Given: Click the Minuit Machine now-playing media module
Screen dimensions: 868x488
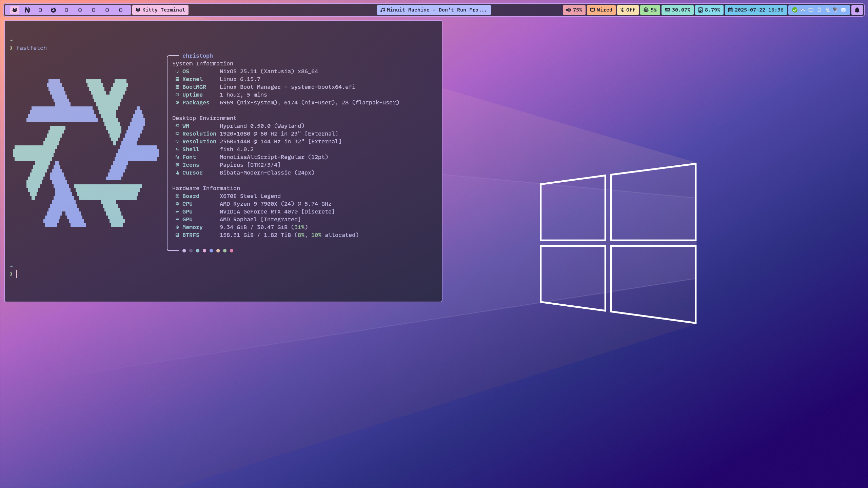Looking at the screenshot, I should pos(433,10).
